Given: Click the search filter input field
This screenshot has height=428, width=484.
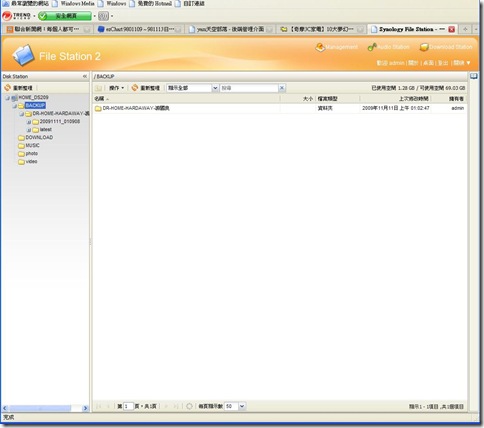Looking at the screenshot, I should (x=249, y=88).
